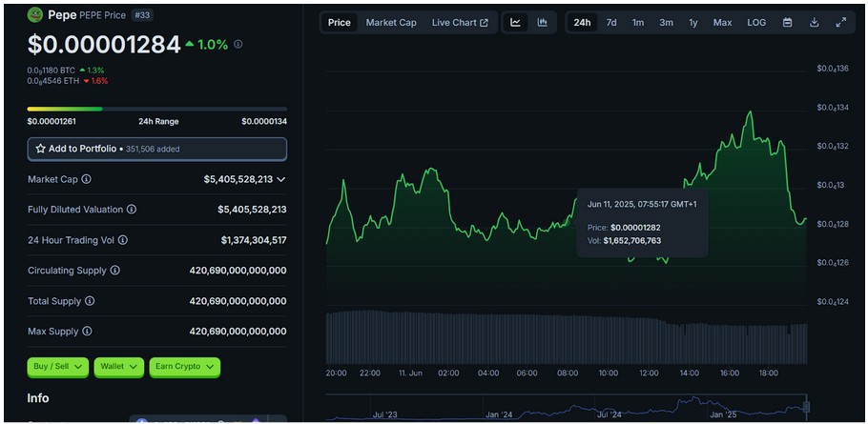Click the chart navigator range handle
Screen dimensions: 868x424
pos(807,407)
